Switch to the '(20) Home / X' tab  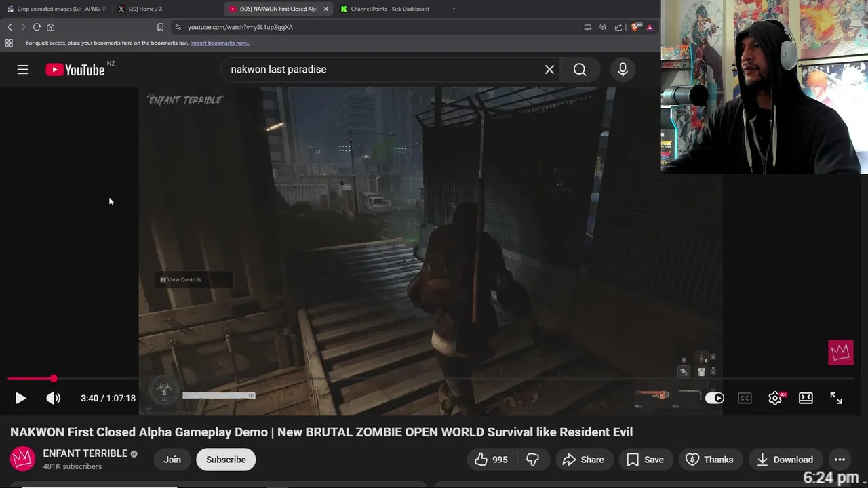(x=166, y=9)
